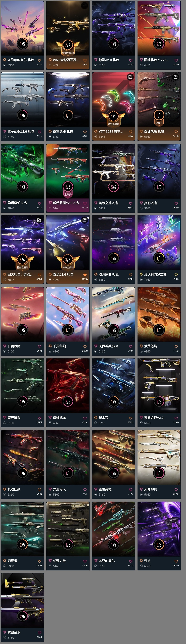Viewport: 186px width, 644px height.
Task: Open share icon on 西部未来 礼包
Action: click(x=176, y=77)
